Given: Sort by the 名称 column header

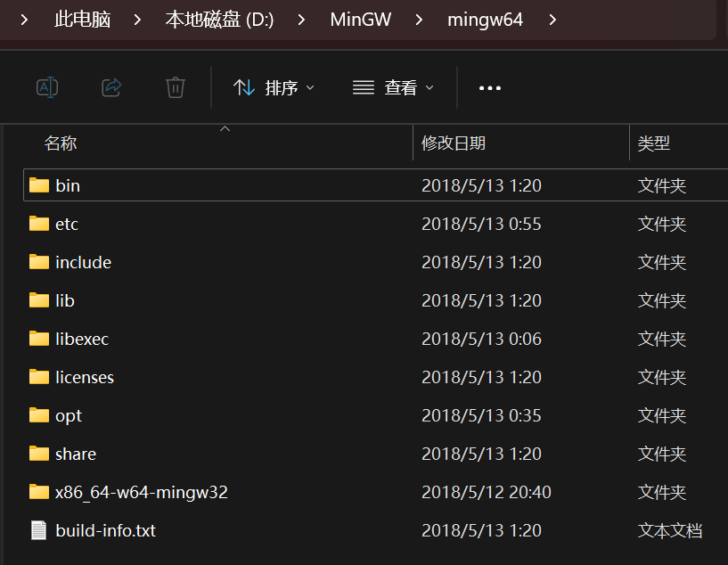Looking at the screenshot, I should [x=61, y=143].
